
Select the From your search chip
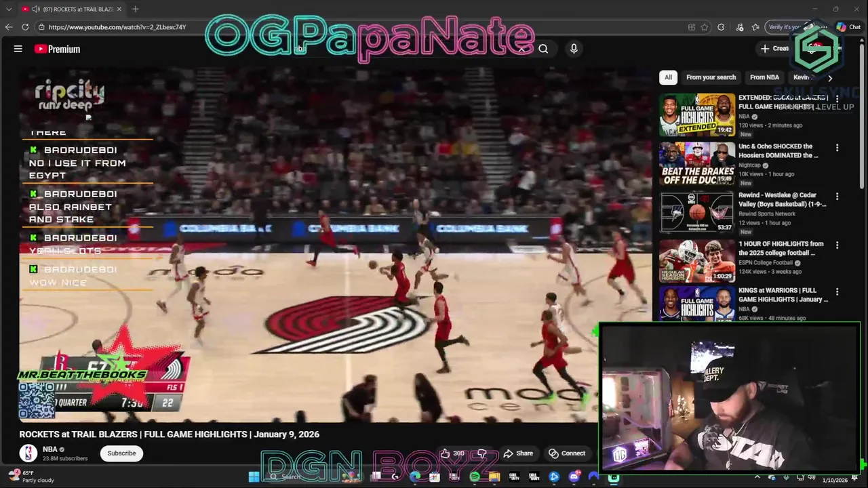711,77
